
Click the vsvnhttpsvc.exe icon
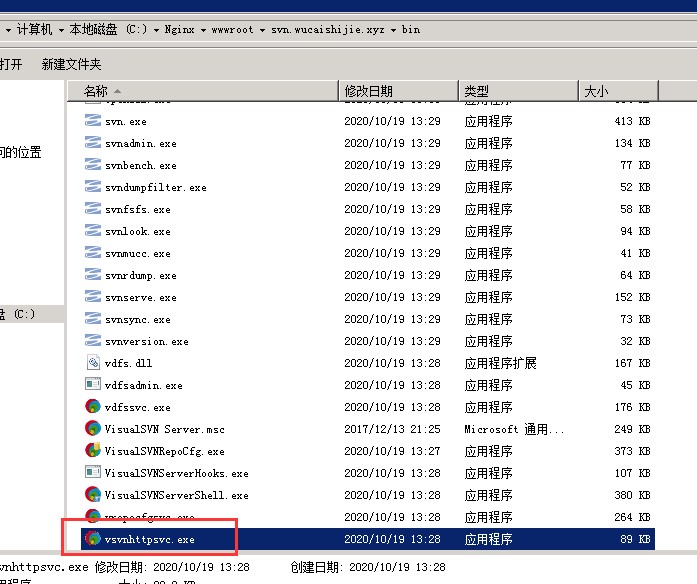[x=93, y=539]
